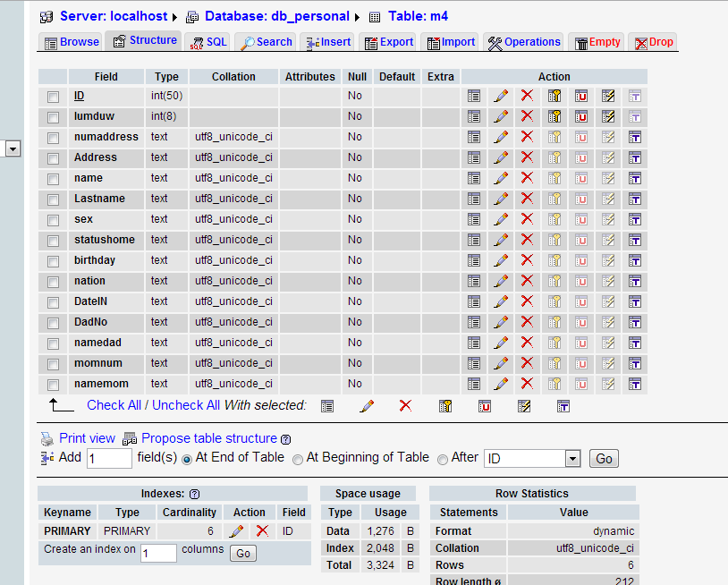Screen dimensions: 728x585
Task: Choose the At Beginning of Table radio option
Action: tap(298, 459)
